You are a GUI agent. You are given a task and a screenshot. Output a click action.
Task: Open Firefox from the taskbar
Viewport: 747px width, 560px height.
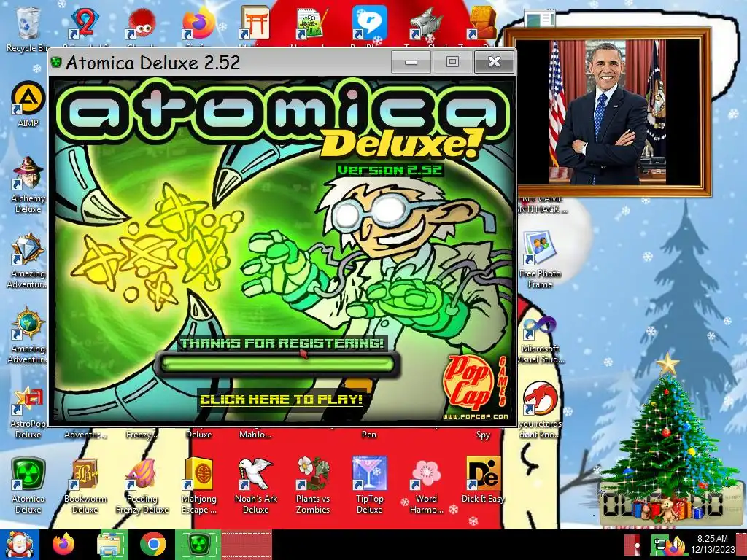pyautogui.click(x=63, y=545)
